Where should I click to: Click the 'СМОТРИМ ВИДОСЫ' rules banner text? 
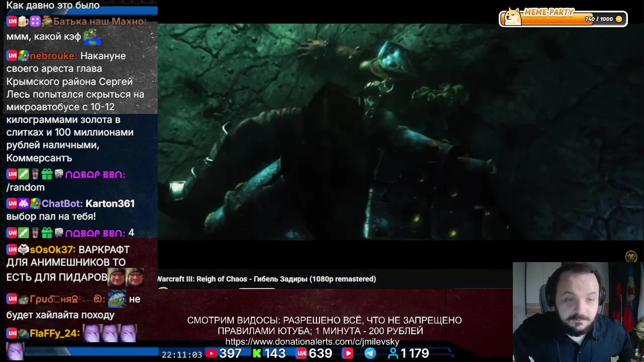[325, 325]
